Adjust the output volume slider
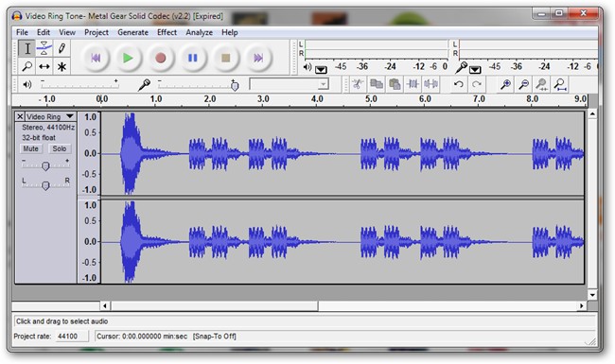 pyautogui.click(x=79, y=84)
